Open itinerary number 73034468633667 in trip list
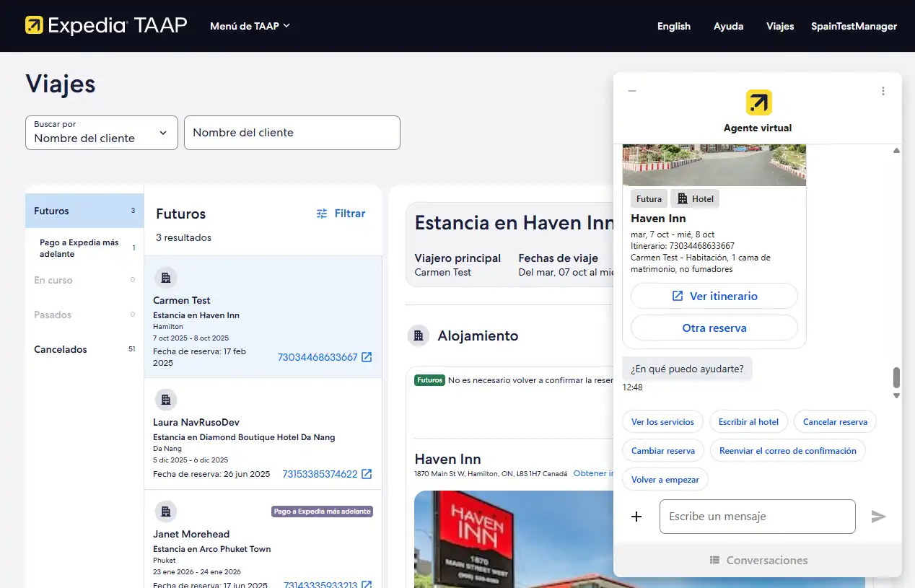915x588 pixels. (x=318, y=357)
